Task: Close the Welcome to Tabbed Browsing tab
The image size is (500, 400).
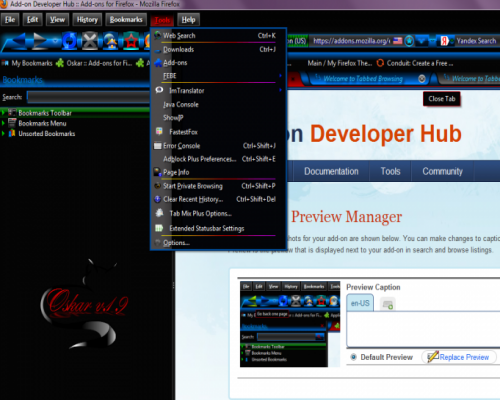Action: click(x=422, y=79)
